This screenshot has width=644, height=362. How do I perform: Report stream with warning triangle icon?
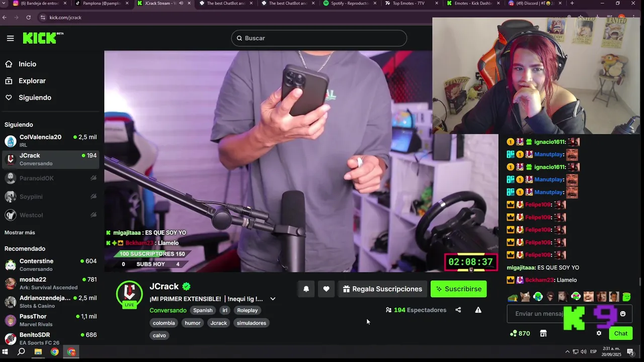(x=478, y=310)
